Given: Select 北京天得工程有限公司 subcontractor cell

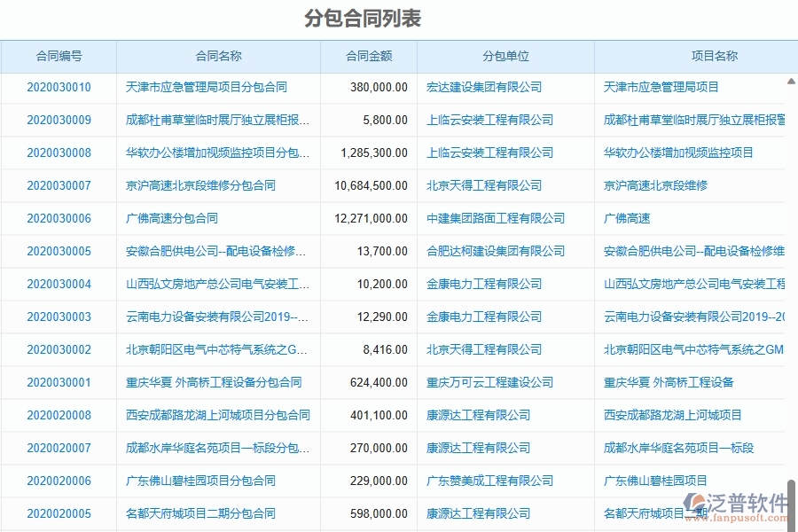Looking at the screenshot, I should tap(483, 185).
